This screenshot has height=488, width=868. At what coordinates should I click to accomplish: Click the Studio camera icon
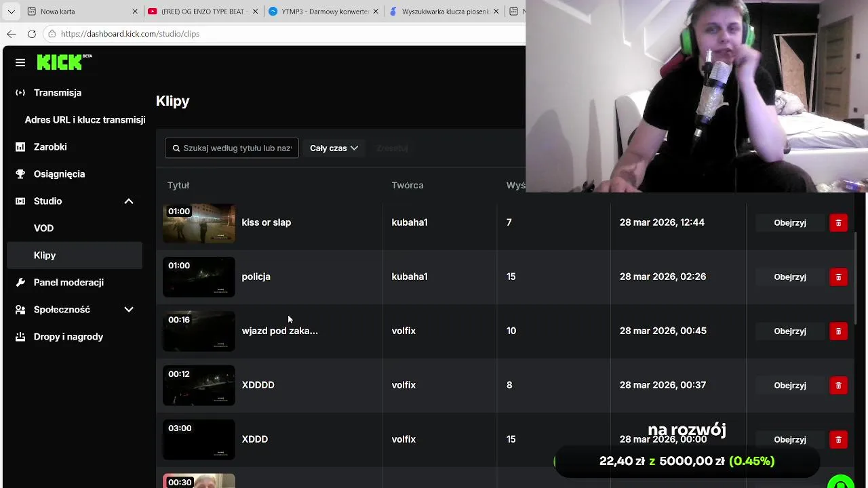20,201
